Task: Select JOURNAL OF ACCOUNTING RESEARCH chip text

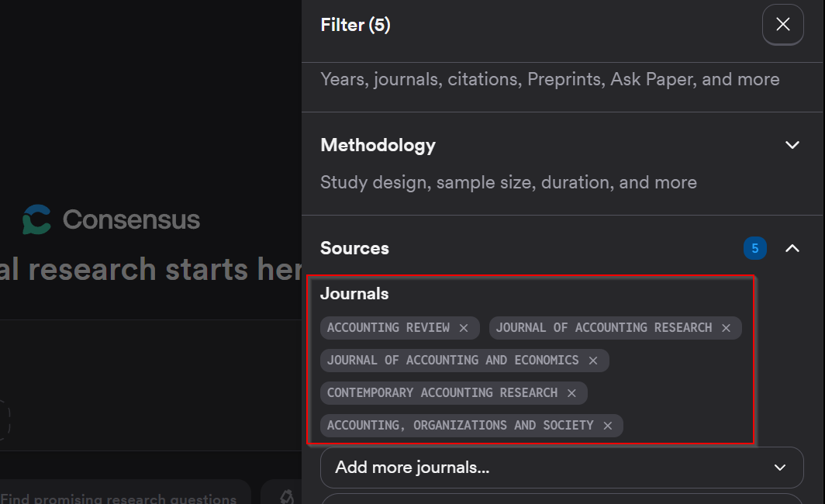Action: coord(604,328)
